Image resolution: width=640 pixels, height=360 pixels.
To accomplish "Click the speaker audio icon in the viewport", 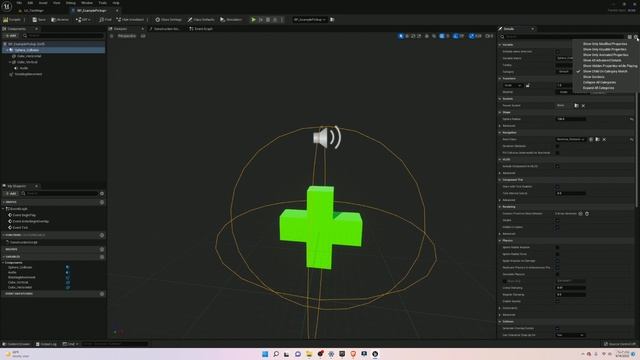I will pyautogui.click(x=327, y=138).
